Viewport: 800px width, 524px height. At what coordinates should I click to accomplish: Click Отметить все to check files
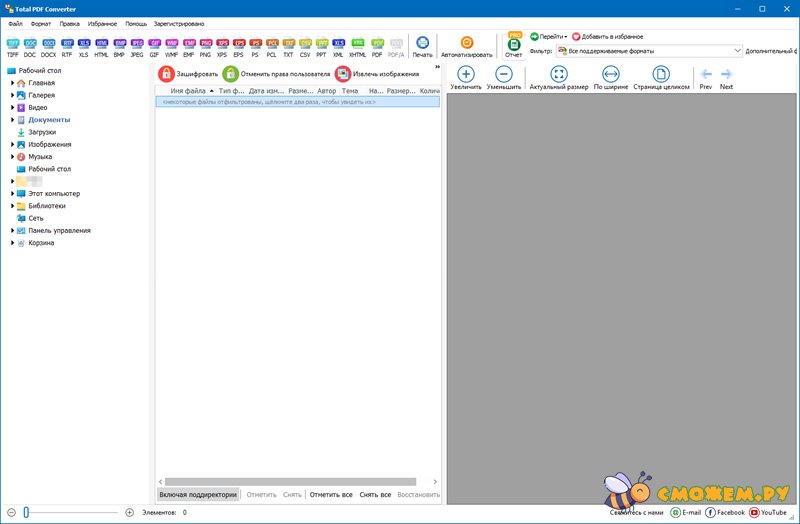pyautogui.click(x=331, y=494)
